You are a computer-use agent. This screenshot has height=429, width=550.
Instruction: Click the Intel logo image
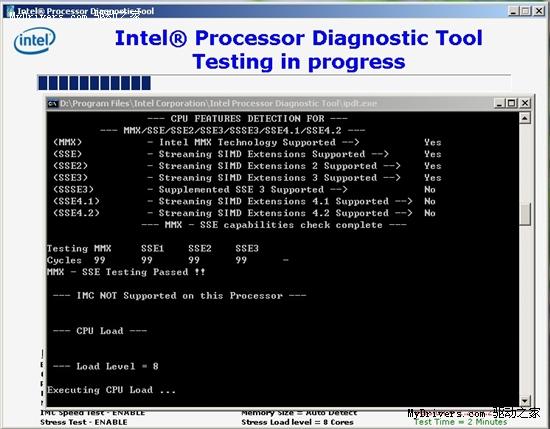tap(34, 40)
